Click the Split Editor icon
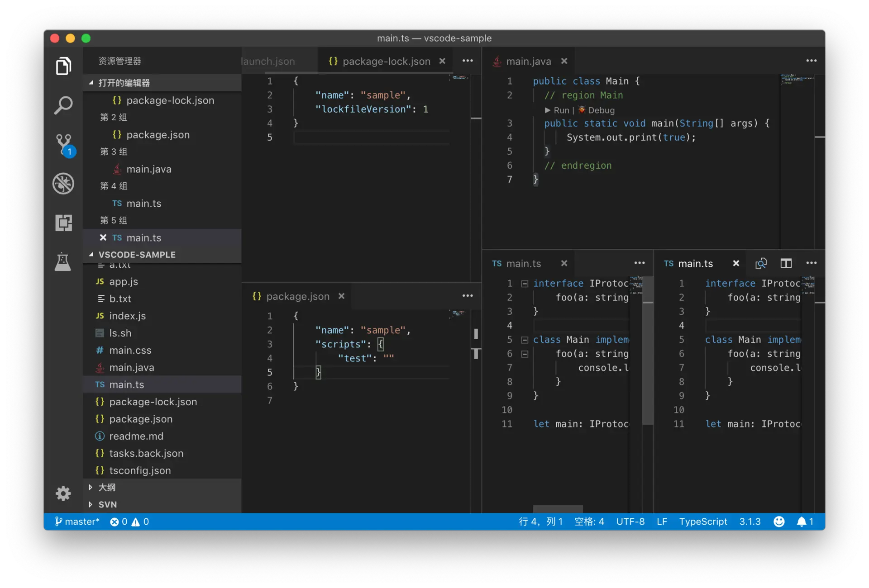This screenshot has height=588, width=869. pyautogui.click(x=786, y=263)
